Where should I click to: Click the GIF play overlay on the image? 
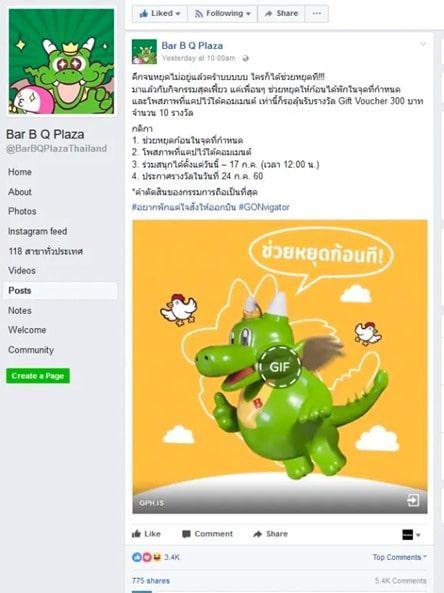point(280,366)
